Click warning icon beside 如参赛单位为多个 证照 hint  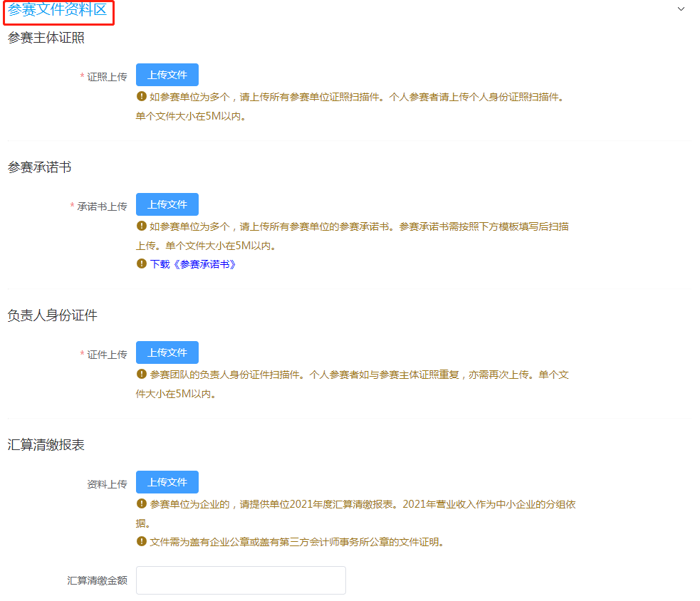[x=142, y=96]
